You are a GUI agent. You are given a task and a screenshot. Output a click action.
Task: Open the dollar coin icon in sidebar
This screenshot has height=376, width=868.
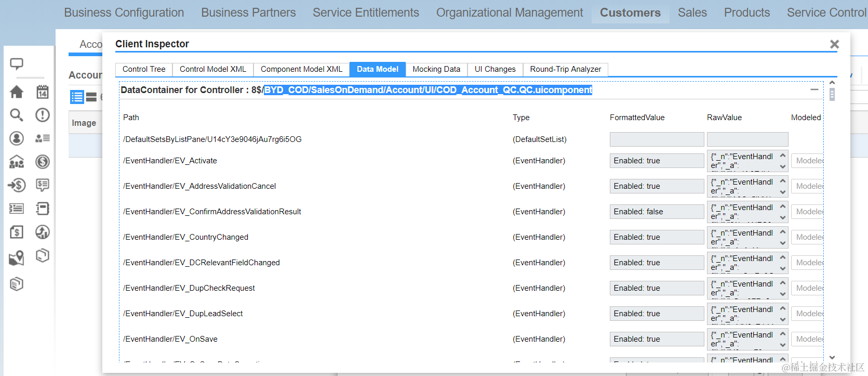point(43,162)
